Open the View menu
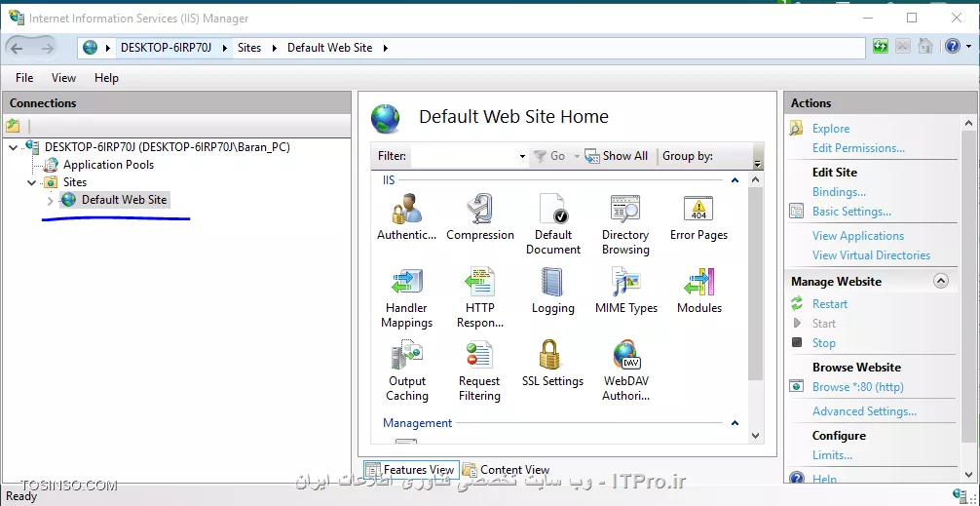The width and height of the screenshot is (980, 506). [x=63, y=78]
